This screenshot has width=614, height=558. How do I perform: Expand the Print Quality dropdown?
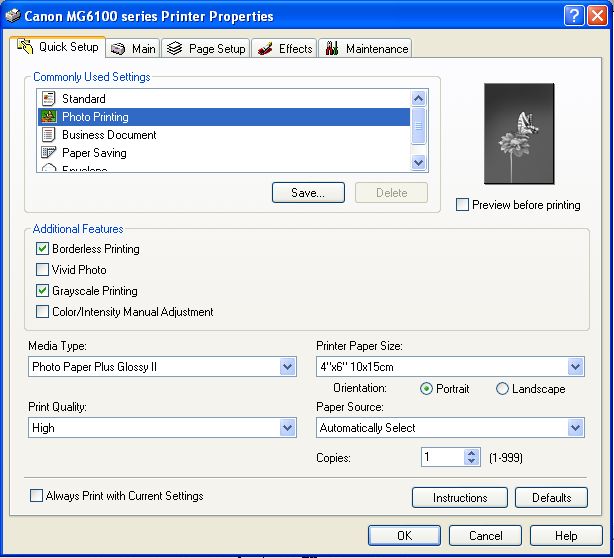click(x=287, y=428)
